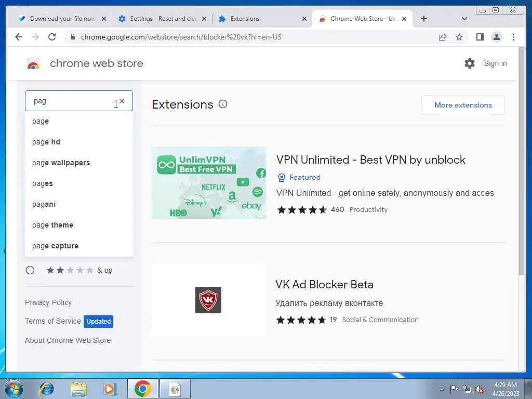Go back to the previous page
The width and height of the screenshot is (532, 399).
pos(19,37)
